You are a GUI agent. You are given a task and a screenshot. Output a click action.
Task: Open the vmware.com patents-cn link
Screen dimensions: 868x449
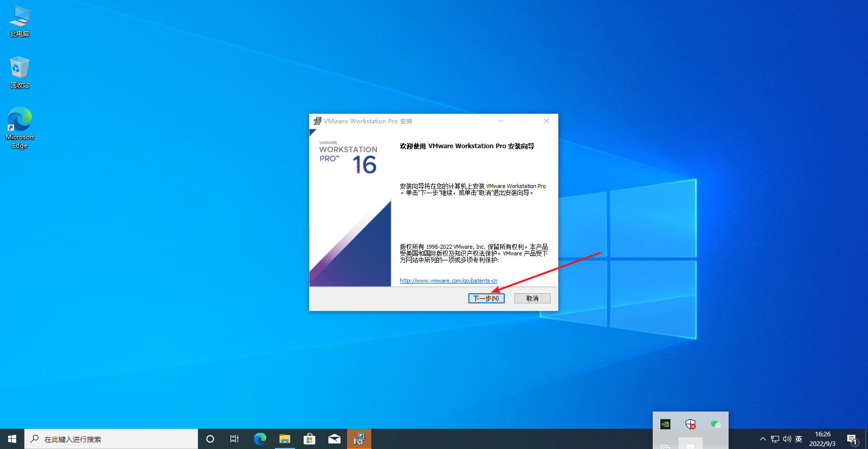pyautogui.click(x=449, y=281)
